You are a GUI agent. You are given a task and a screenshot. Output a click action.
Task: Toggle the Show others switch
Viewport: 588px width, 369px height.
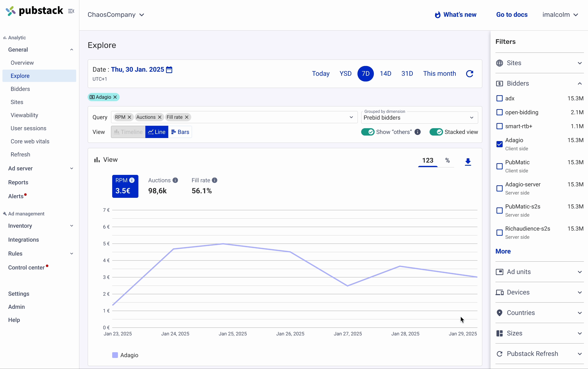click(x=368, y=132)
